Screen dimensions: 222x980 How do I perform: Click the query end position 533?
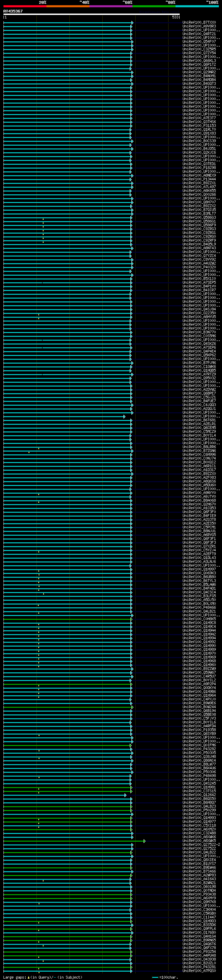point(175,17)
